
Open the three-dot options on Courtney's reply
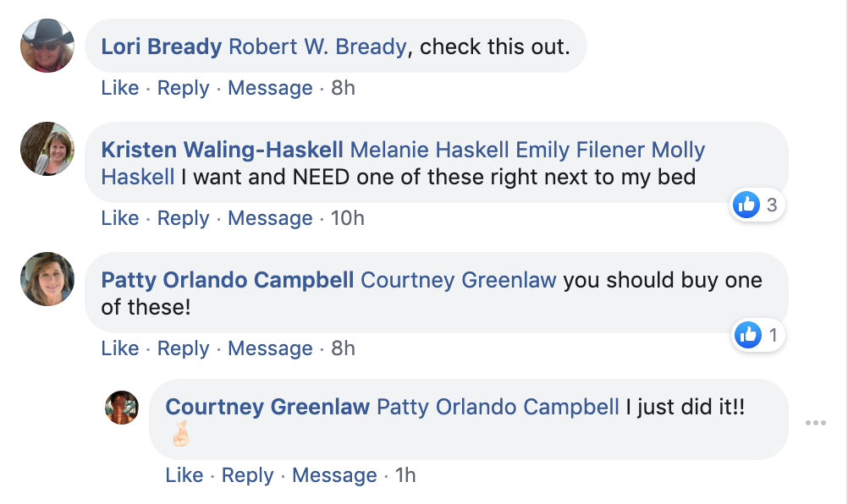(816, 423)
